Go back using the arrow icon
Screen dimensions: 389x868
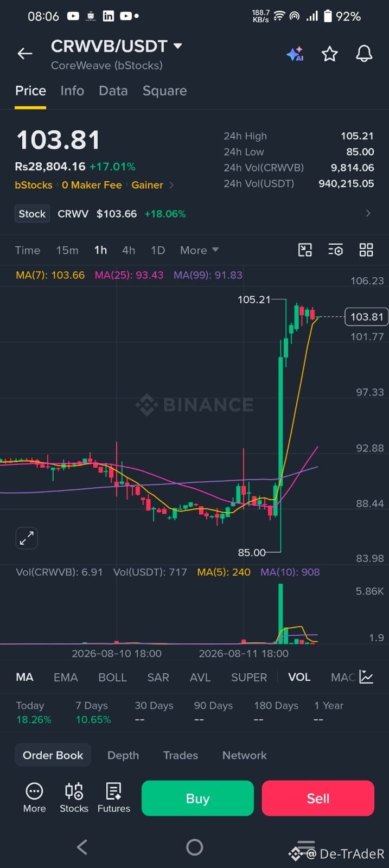point(25,53)
